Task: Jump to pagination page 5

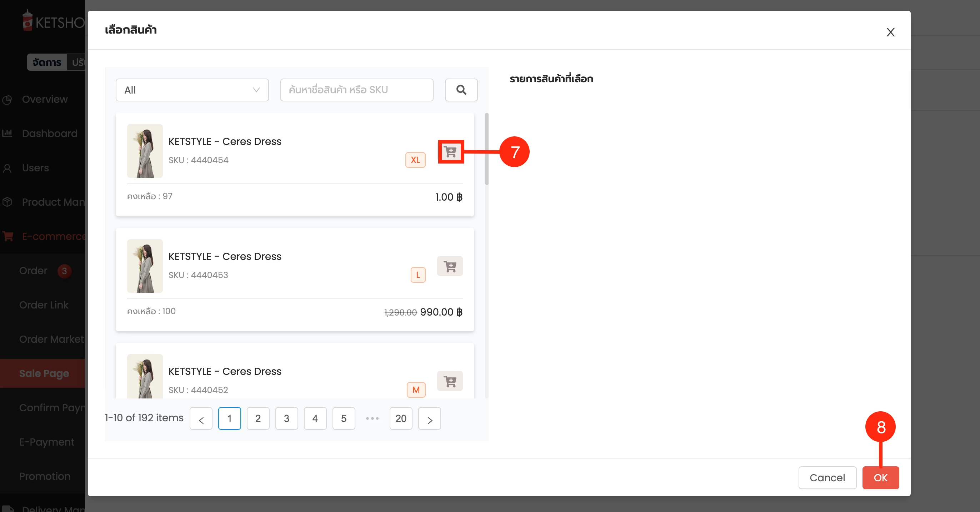Action: tap(344, 418)
